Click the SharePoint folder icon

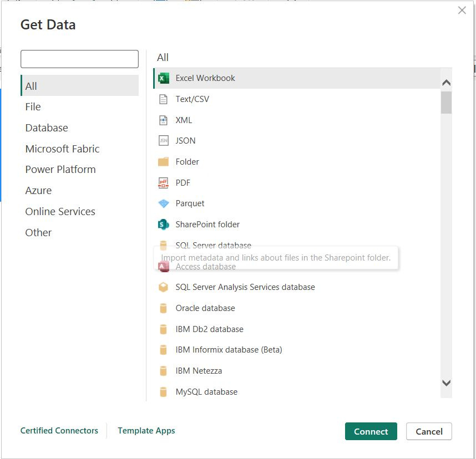click(163, 225)
